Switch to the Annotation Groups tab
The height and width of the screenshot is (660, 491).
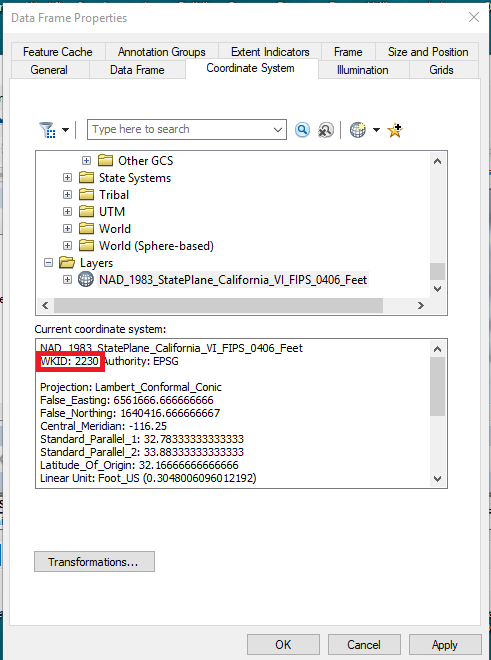162,52
